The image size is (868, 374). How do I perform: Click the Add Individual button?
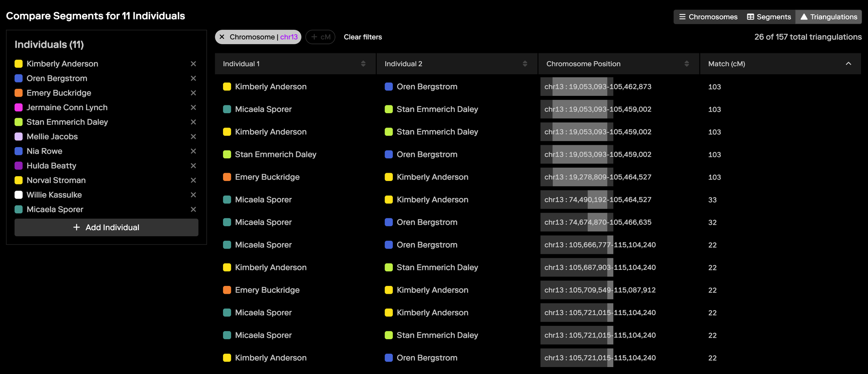(106, 227)
